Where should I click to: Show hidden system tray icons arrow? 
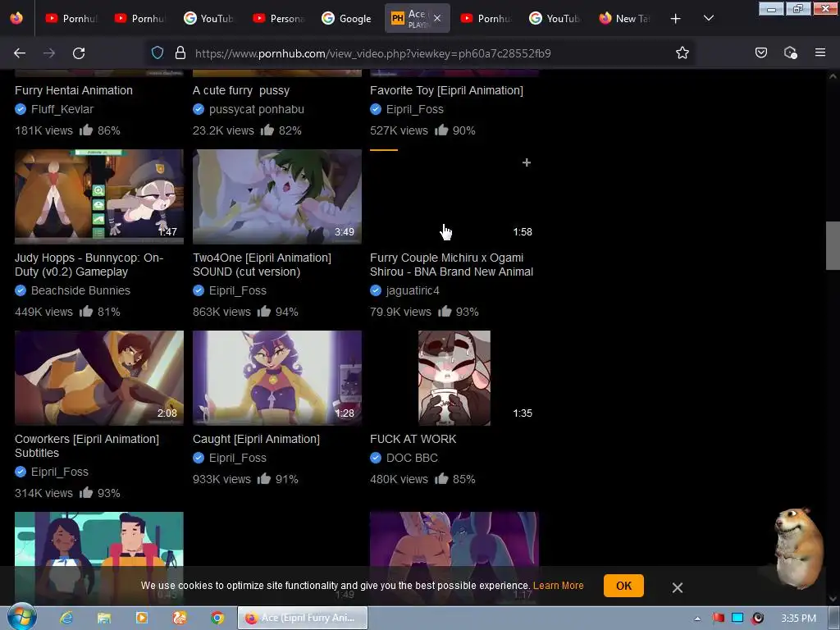tap(697, 619)
